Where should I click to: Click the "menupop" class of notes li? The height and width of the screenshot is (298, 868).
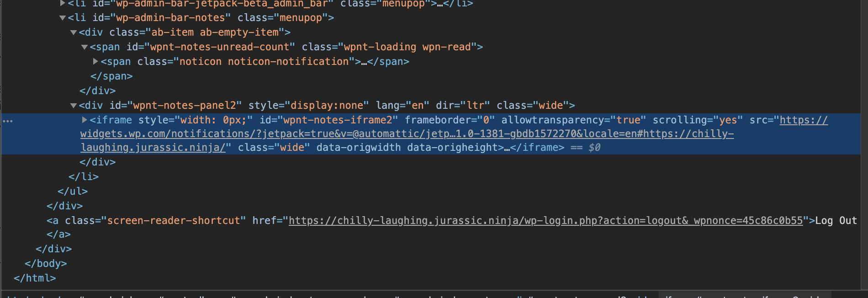point(301,18)
